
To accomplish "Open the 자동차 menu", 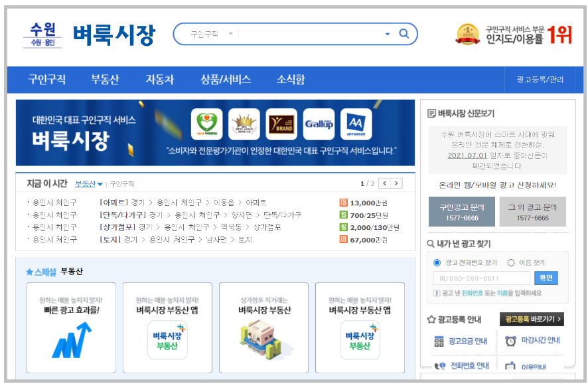I will pos(160,80).
